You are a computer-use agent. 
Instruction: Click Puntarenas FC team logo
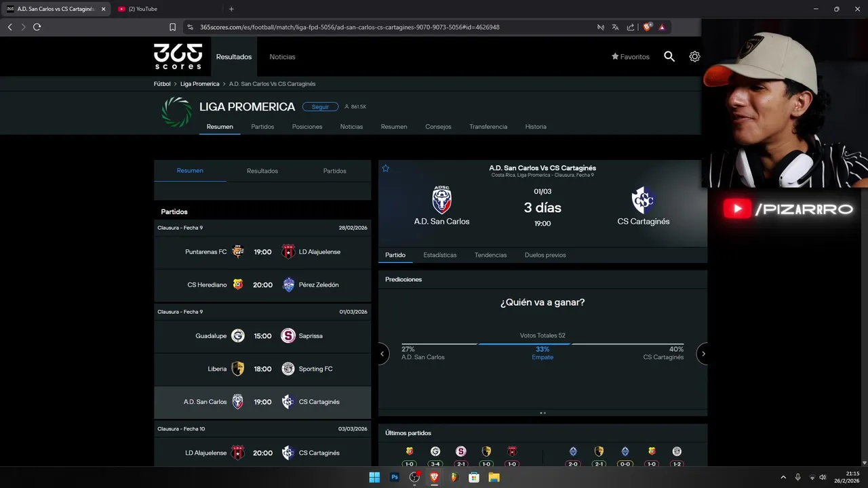[238, 251]
